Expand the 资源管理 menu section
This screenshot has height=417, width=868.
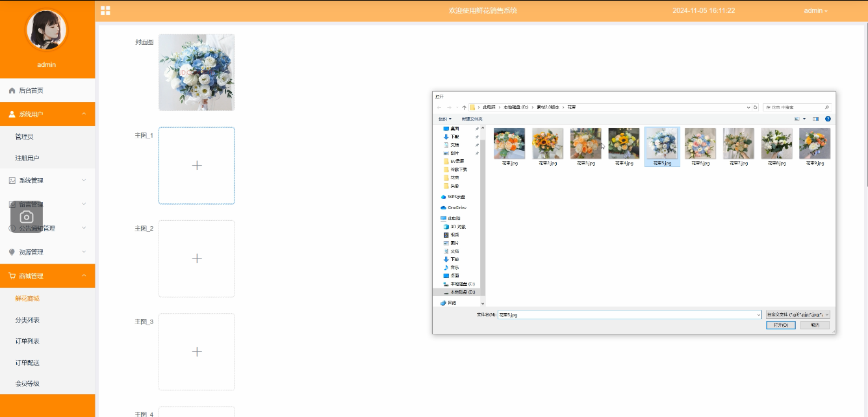84,252
